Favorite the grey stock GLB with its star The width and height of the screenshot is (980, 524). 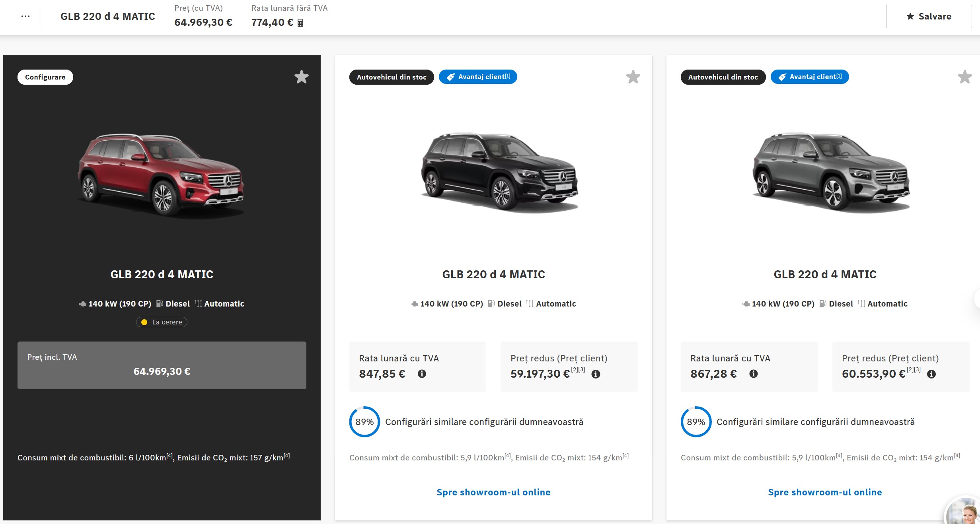click(x=964, y=77)
